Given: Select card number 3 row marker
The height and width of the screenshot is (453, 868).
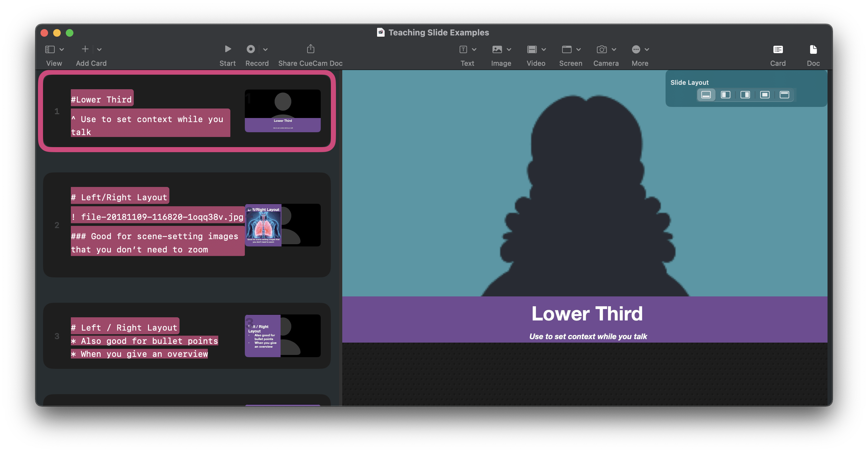Looking at the screenshot, I should pyautogui.click(x=57, y=336).
